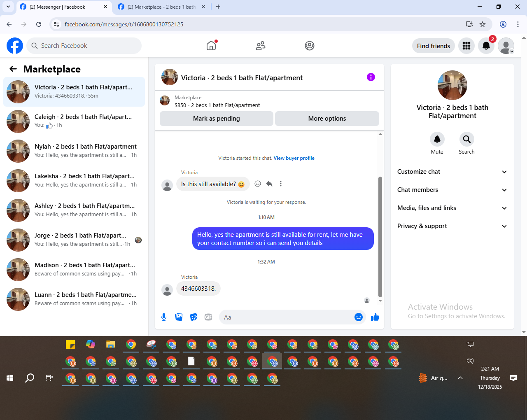
Task: Open the Air quality weather widget
Action: [433, 378]
